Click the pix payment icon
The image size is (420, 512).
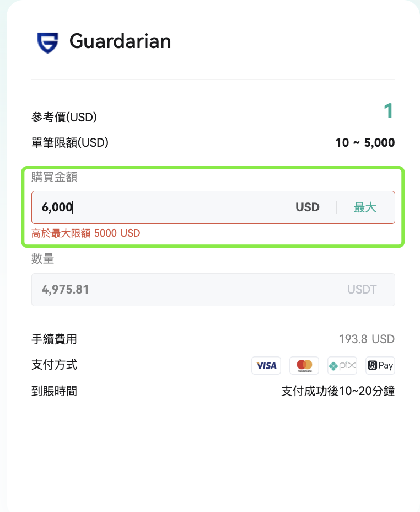point(342,365)
